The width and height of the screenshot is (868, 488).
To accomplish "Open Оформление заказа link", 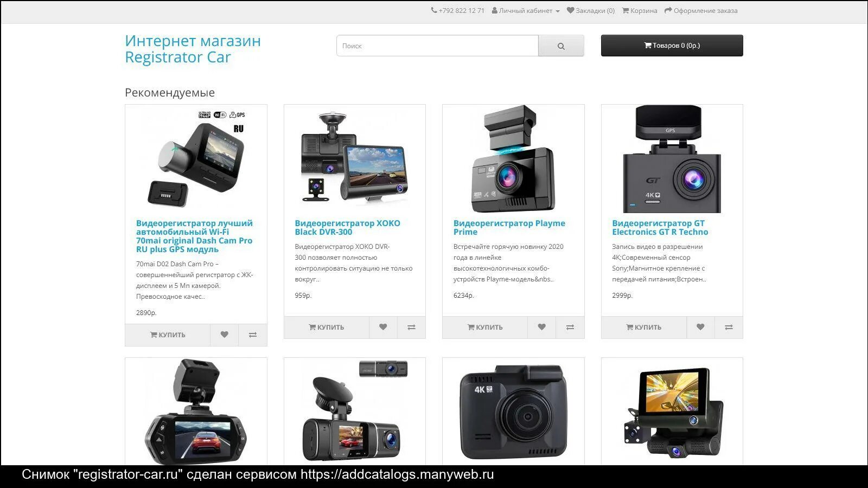I will pos(701,11).
